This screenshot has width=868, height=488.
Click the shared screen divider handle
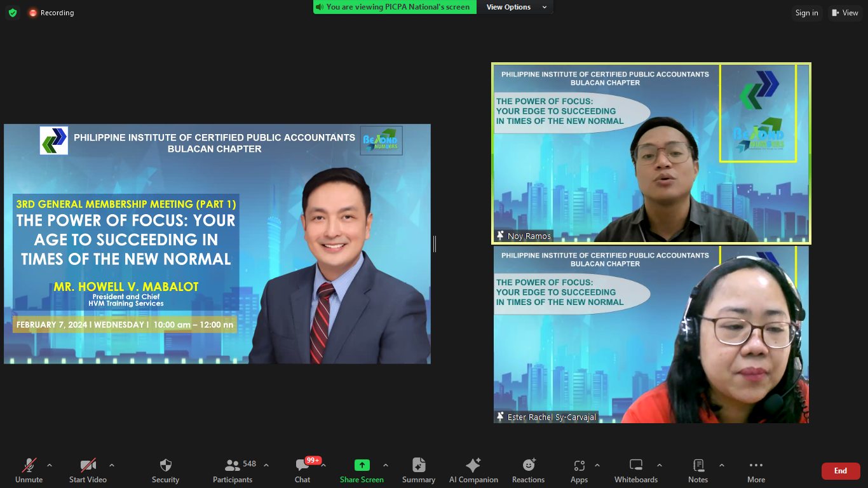point(435,243)
